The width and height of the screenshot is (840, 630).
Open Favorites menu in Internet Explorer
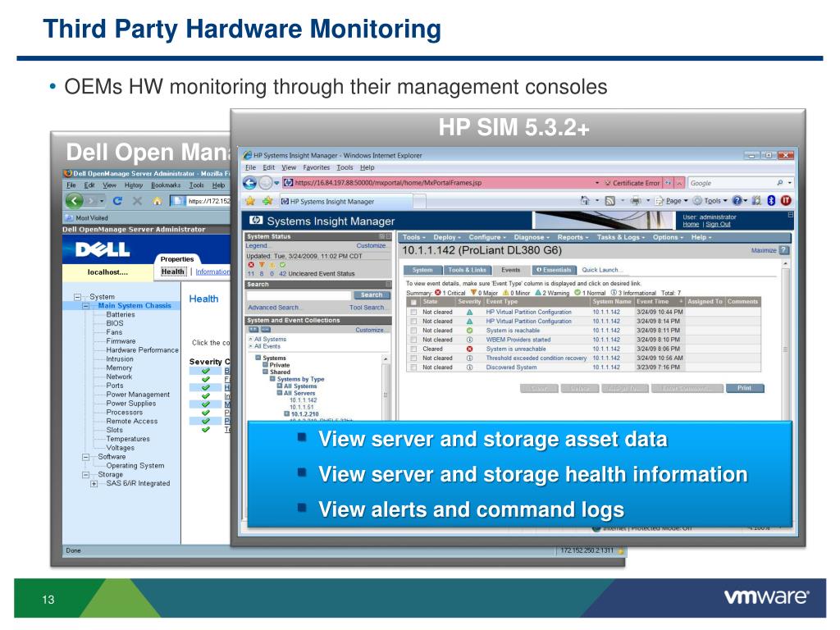(x=316, y=167)
